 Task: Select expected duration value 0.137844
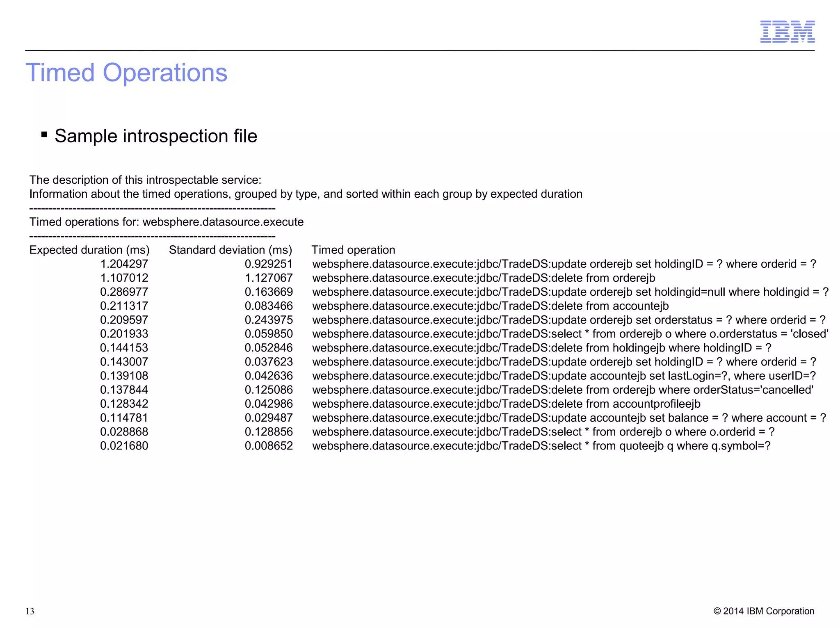(124, 390)
